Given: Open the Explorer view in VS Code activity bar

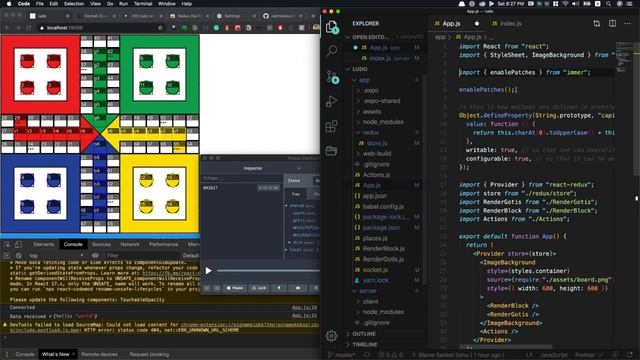Looking at the screenshot, I should (x=332, y=27).
